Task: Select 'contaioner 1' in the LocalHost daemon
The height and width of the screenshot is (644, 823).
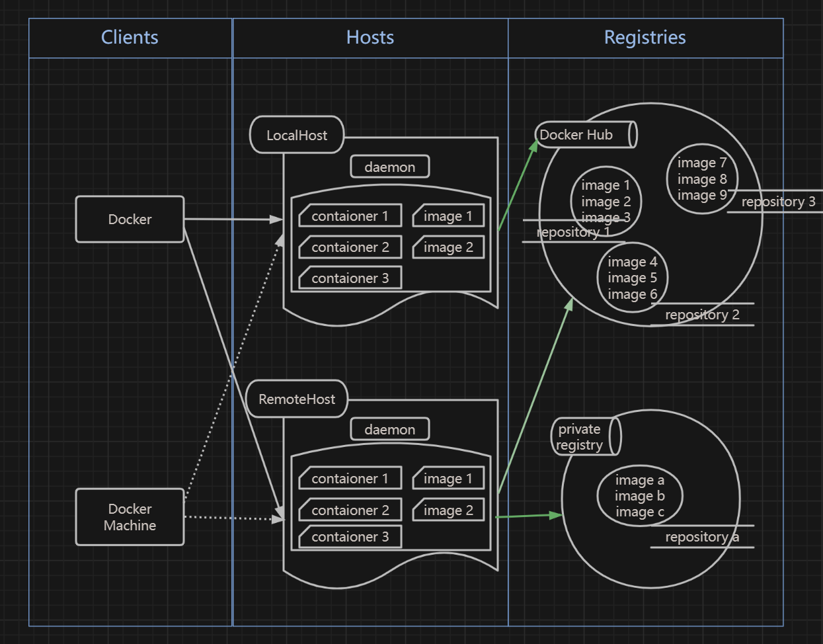Action: 350,216
